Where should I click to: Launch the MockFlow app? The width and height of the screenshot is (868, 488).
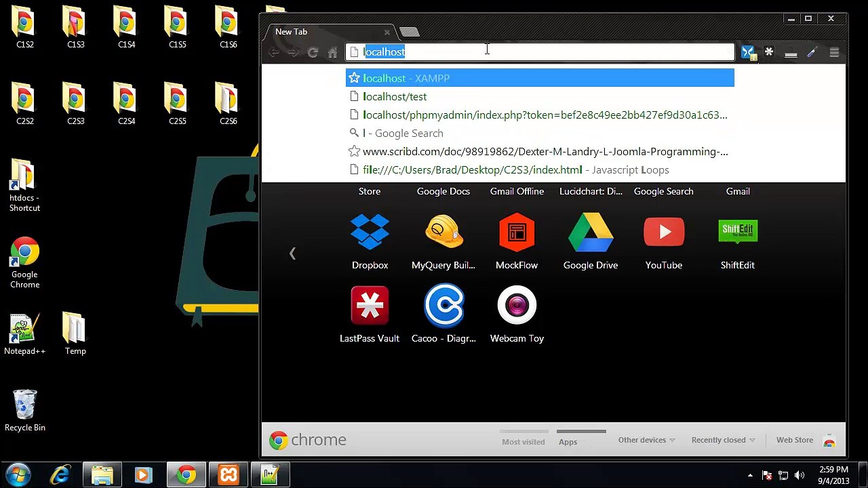tap(517, 233)
